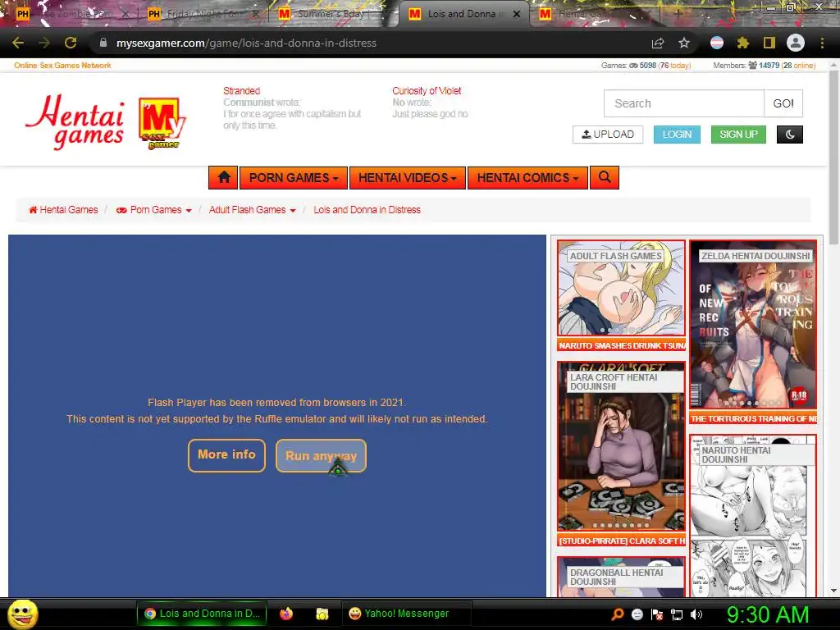Image resolution: width=840 pixels, height=630 pixels.
Task: View site info via the lock icon
Action: [x=103, y=43]
